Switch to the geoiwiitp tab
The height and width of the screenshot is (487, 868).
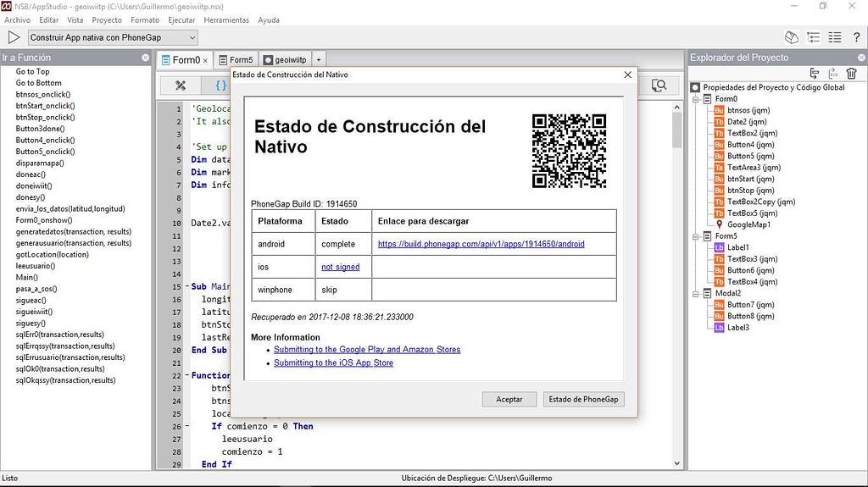pyautogui.click(x=285, y=60)
